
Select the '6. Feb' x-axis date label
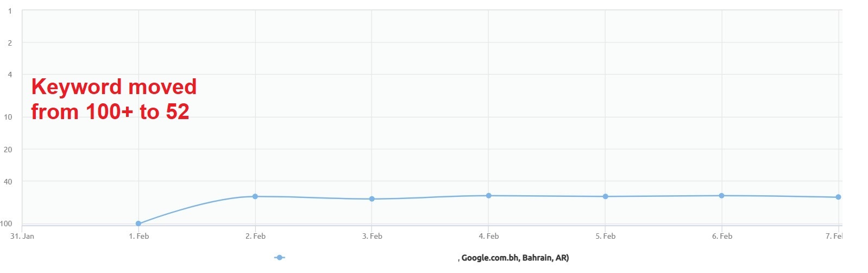point(722,236)
